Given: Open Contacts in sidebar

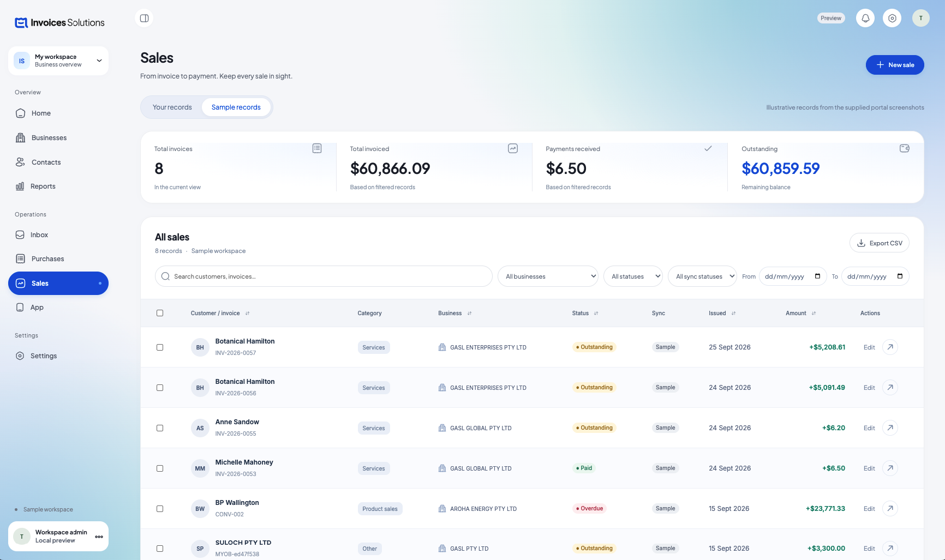Looking at the screenshot, I should pos(58,162).
